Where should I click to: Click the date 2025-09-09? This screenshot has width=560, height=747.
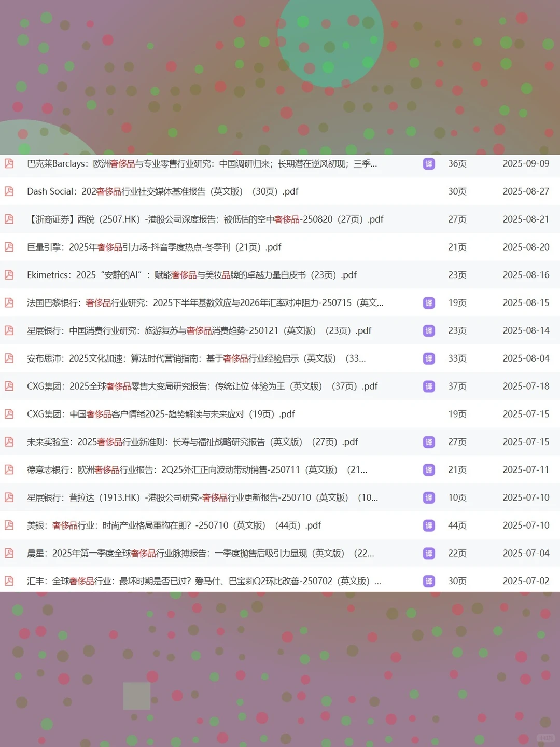(526, 164)
